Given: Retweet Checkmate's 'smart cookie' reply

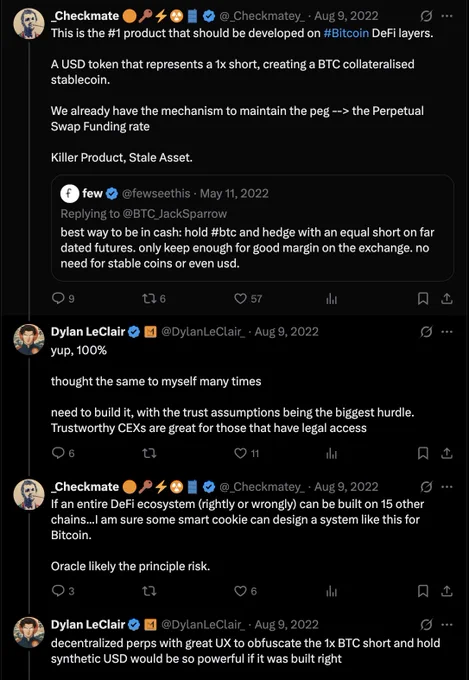Looking at the screenshot, I should 149,591.
